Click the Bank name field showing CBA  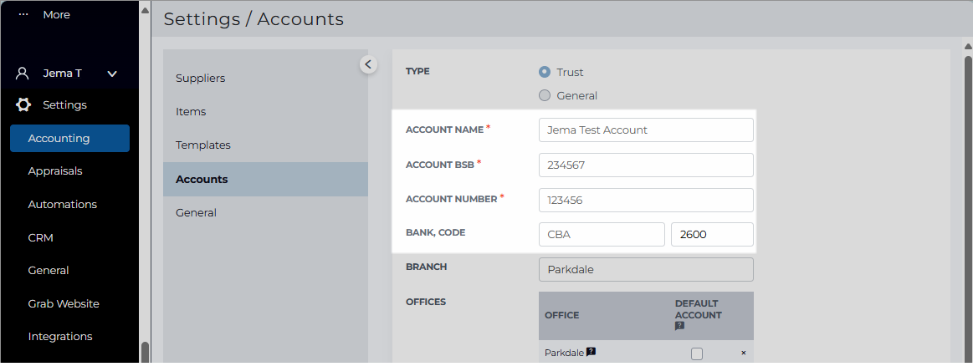click(x=601, y=235)
